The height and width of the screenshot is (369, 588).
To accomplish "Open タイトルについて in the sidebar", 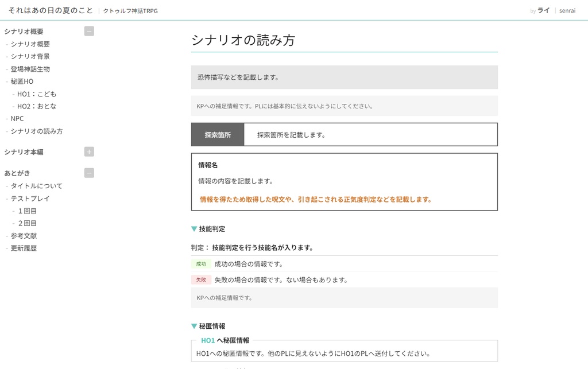I will [x=37, y=186].
